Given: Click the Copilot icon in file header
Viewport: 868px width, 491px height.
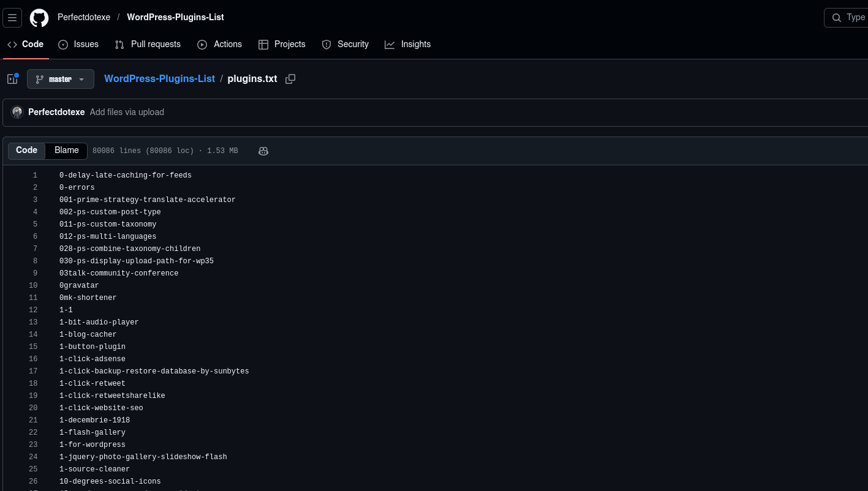Looking at the screenshot, I should [263, 151].
